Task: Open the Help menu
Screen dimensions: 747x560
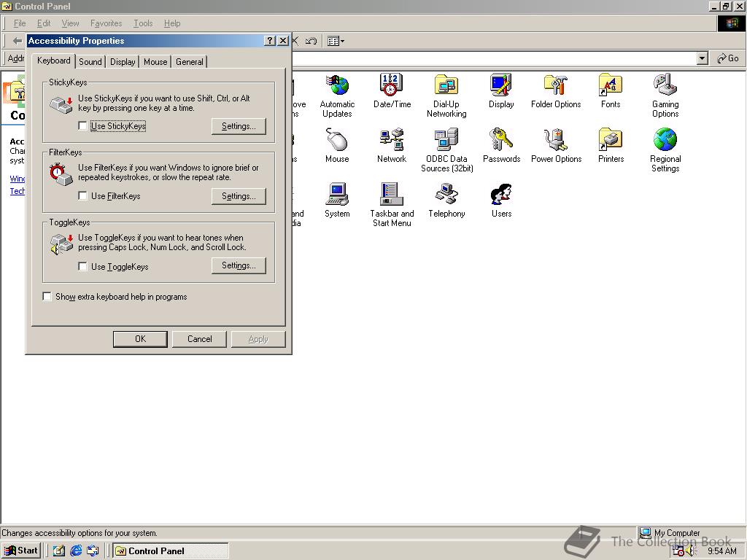Action: 172,23
